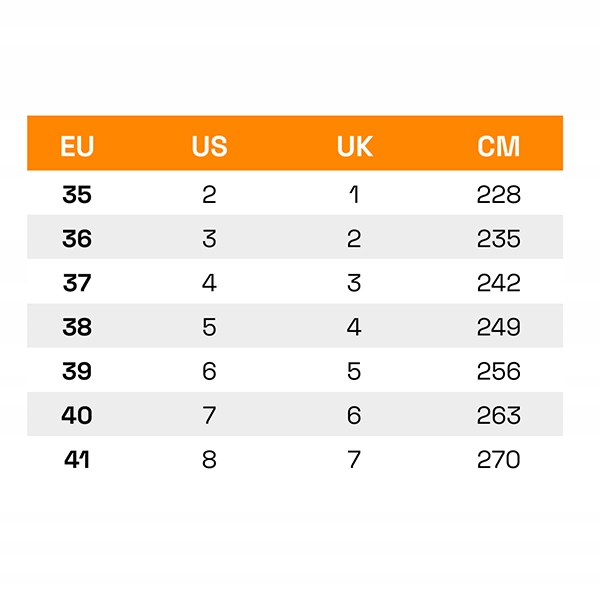
Task: Select EU size 36
Action: pyautogui.click(x=77, y=239)
